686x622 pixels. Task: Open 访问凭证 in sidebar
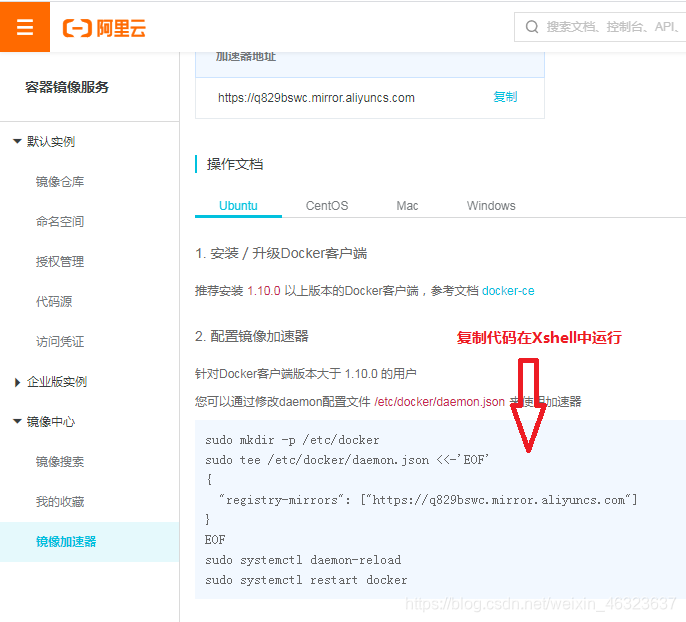[60, 342]
